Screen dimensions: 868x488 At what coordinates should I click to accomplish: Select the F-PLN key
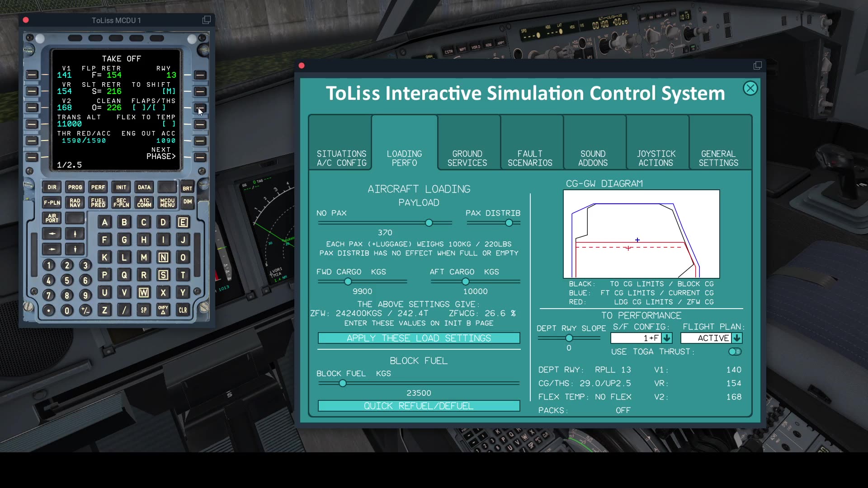pyautogui.click(x=52, y=202)
